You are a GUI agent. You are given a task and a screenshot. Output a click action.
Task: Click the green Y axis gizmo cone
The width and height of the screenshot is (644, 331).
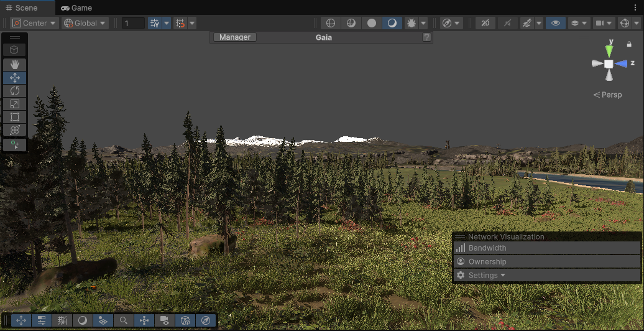(610, 50)
